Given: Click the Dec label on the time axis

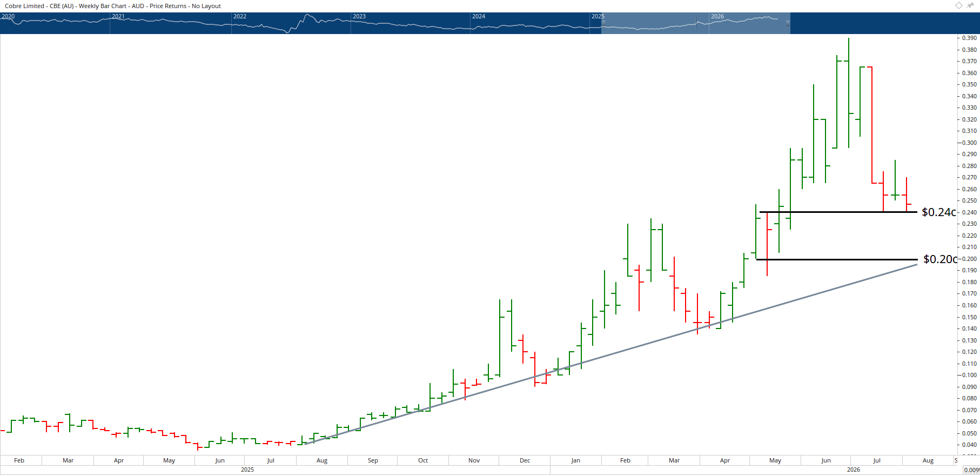Looking at the screenshot, I should tap(525, 460).
